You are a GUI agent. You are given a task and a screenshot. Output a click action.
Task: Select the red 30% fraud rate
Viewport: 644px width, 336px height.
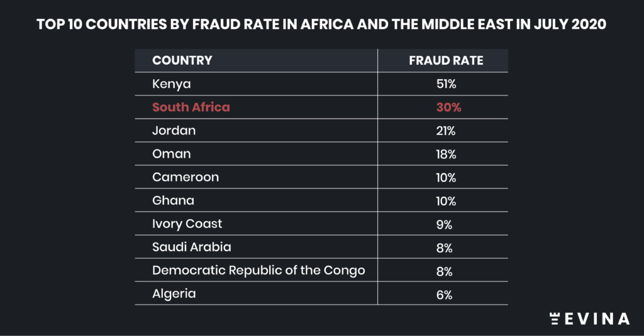[x=449, y=107]
